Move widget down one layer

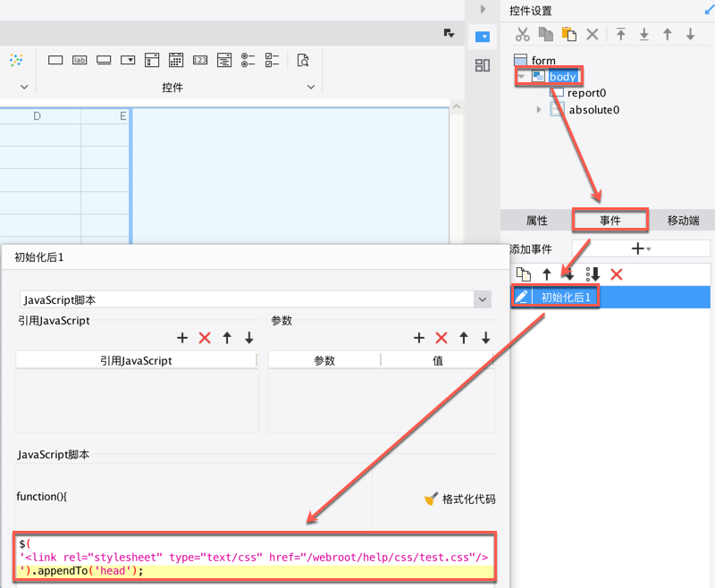[690, 34]
